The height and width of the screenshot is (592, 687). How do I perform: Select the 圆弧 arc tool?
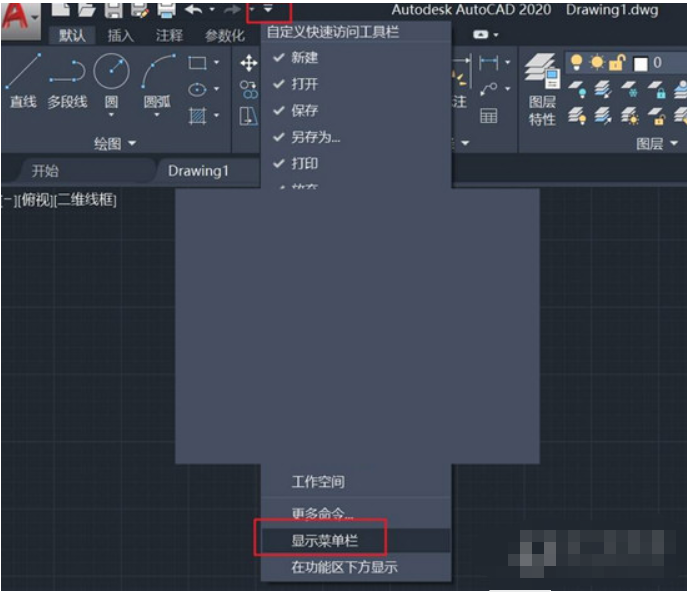pos(157,81)
